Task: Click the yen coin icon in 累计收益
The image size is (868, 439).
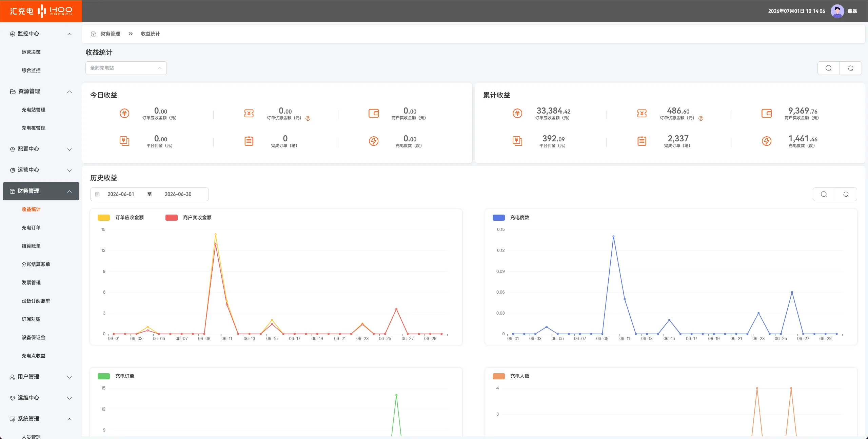Action: (x=517, y=113)
